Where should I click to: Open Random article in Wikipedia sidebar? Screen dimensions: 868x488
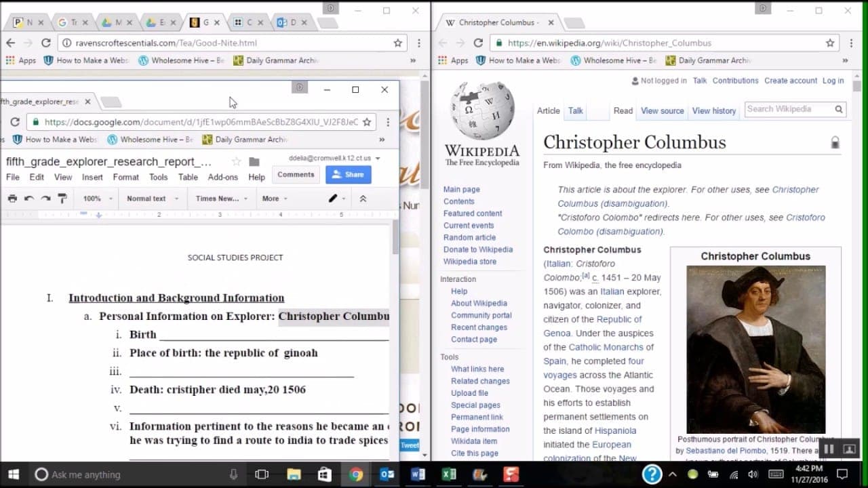[x=469, y=238]
